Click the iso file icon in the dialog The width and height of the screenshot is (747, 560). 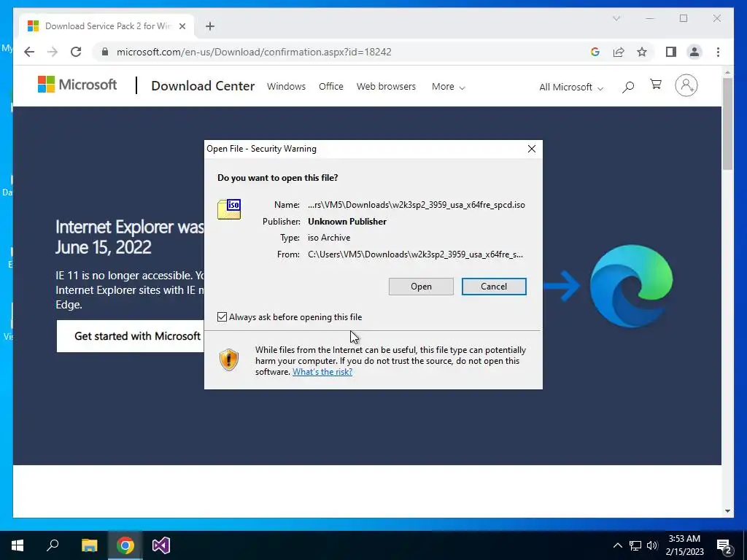(229, 209)
